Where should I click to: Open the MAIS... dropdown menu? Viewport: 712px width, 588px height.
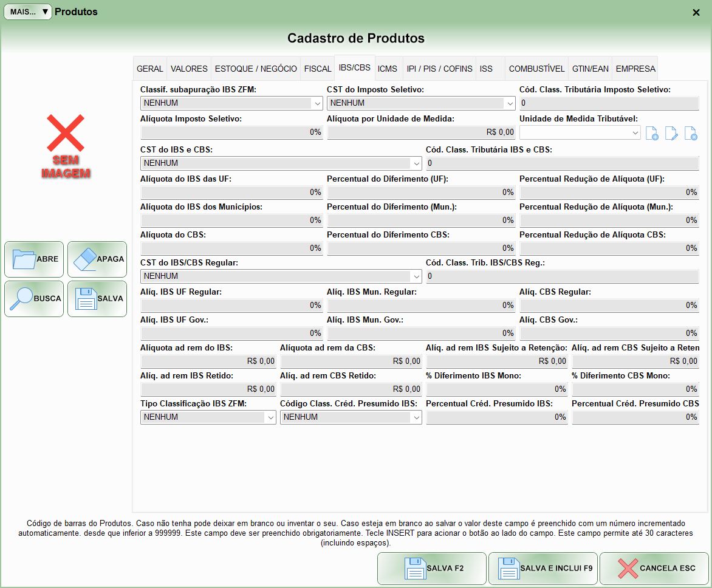click(28, 12)
